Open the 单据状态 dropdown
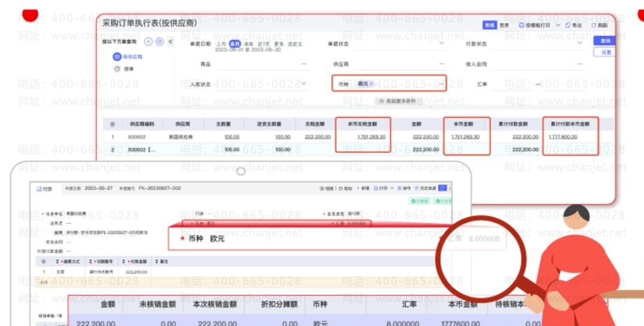The width and height of the screenshot is (644, 326). tap(441, 43)
